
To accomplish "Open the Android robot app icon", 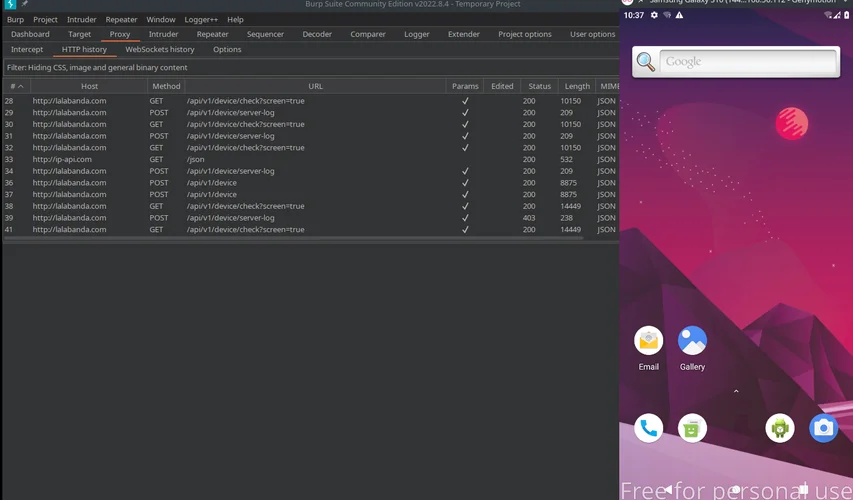I will 780,428.
